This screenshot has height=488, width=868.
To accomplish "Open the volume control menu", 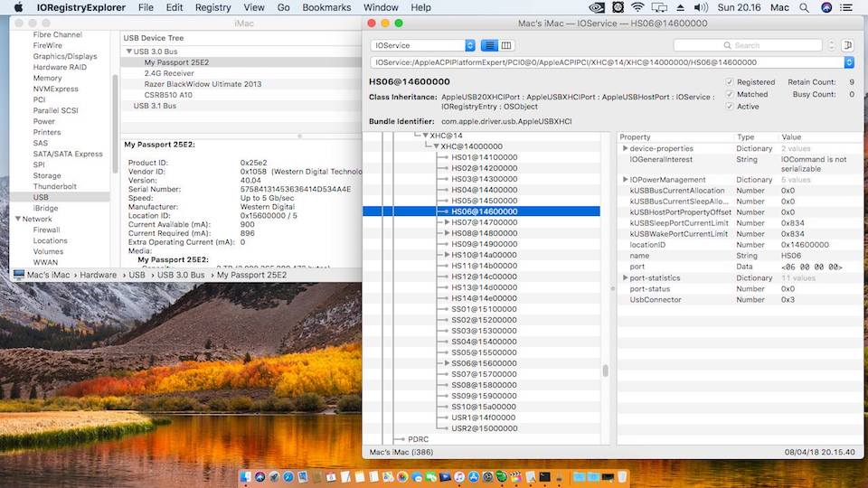I will pyautogui.click(x=701, y=7).
